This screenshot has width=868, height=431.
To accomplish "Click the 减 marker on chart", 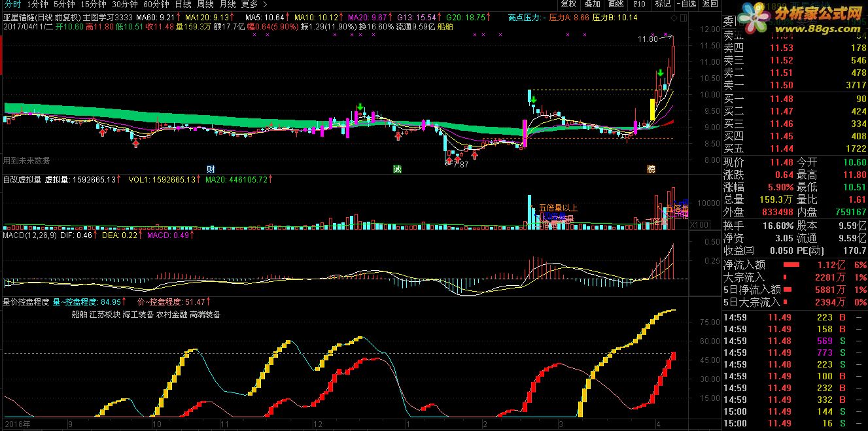I will click(397, 169).
